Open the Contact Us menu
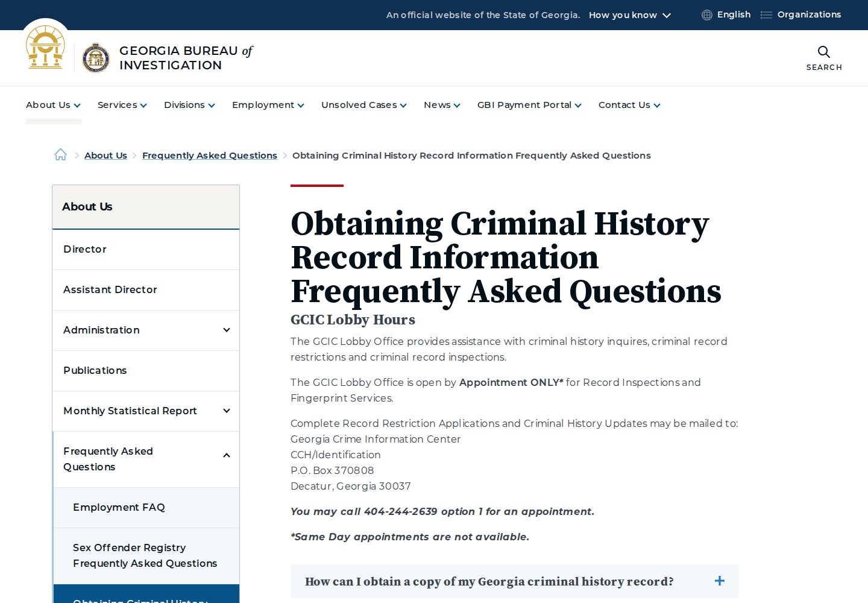Image resolution: width=868 pixels, height=603 pixels. tap(629, 105)
